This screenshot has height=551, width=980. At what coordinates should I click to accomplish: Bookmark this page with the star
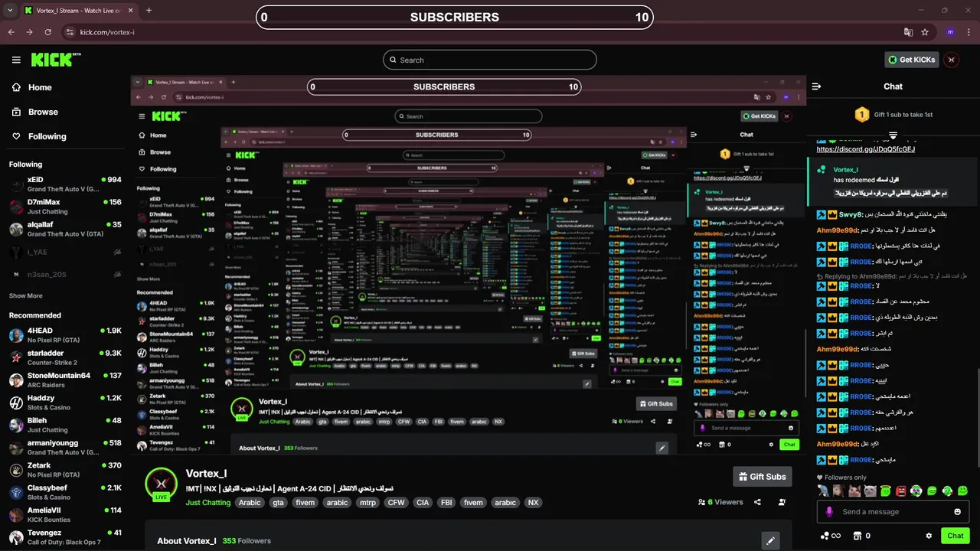coord(925,32)
